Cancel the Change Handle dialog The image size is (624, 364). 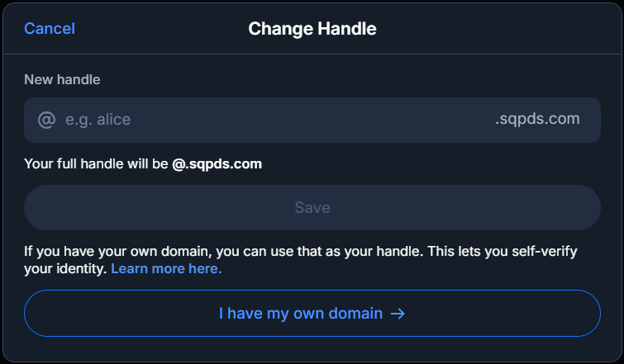pyautogui.click(x=50, y=29)
